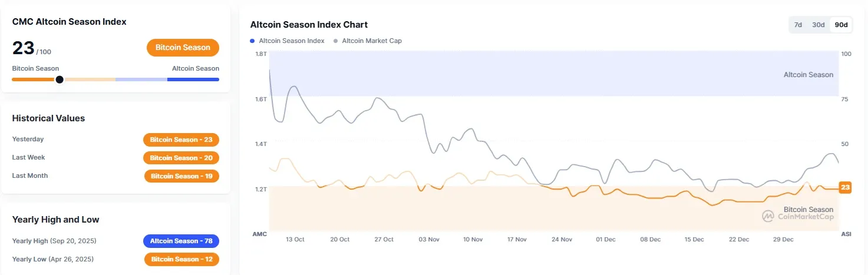Image resolution: width=868 pixels, height=275 pixels.
Task: Click the CoinMarketCap watermark logo
Action: click(768, 216)
